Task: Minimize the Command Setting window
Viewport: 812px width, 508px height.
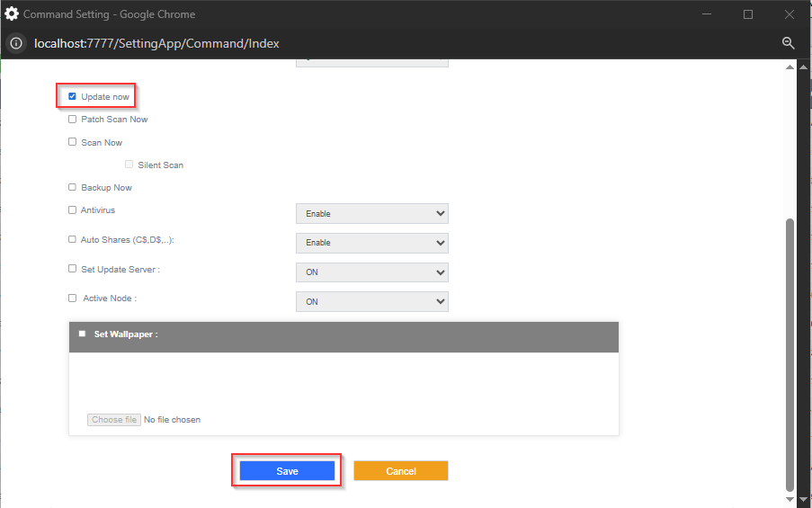Action: (707, 14)
